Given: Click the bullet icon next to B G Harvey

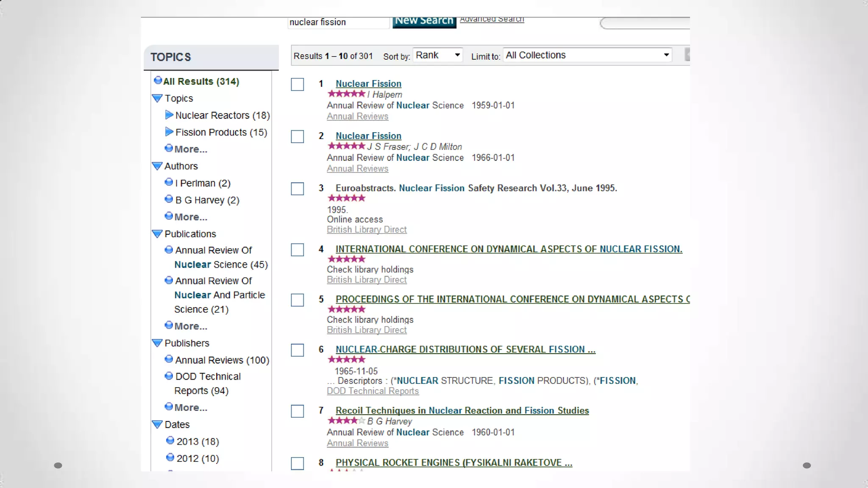Looking at the screenshot, I should point(169,199).
